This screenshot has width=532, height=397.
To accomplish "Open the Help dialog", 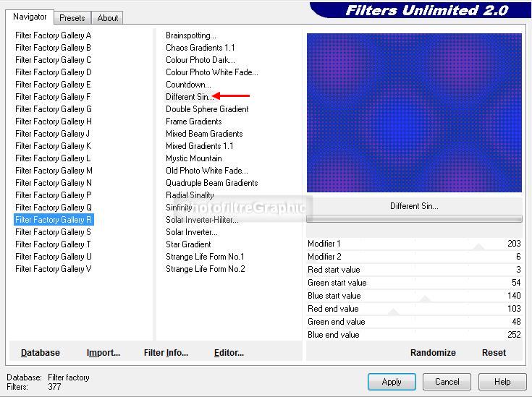I will coord(502,382).
